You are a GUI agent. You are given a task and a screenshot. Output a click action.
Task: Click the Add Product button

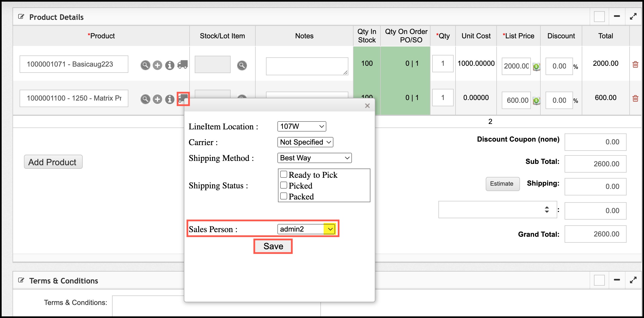click(x=53, y=162)
